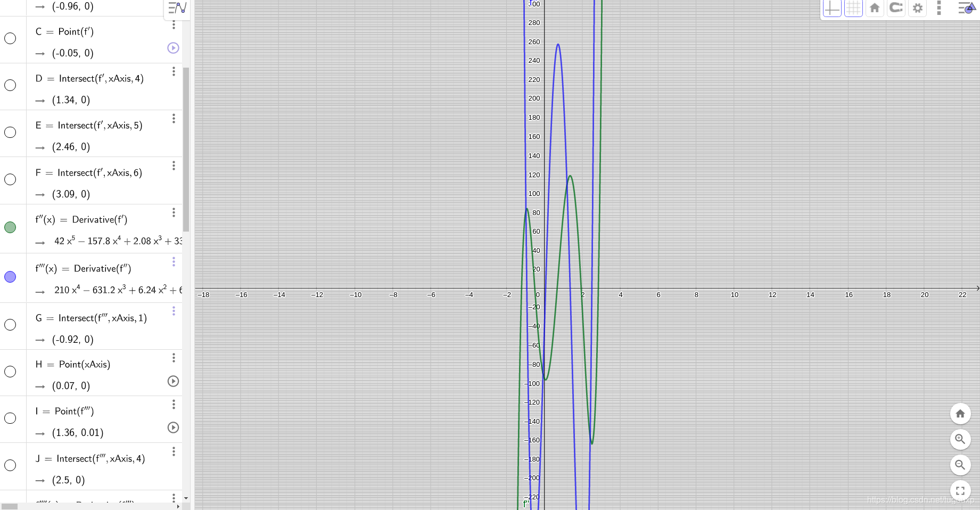The image size is (980, 510).
Task: Click the 210x⁴ − 631.2x³ polynomial output
Action: coord(118,290)
